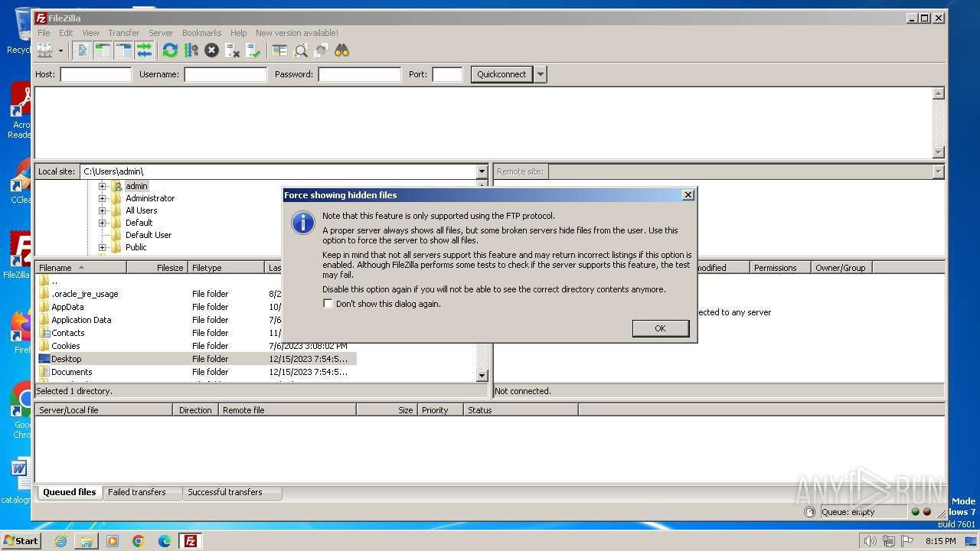The image size is (980, 551).
Task: Open the Bookmarks menu
Action: (x=202, y=33)
